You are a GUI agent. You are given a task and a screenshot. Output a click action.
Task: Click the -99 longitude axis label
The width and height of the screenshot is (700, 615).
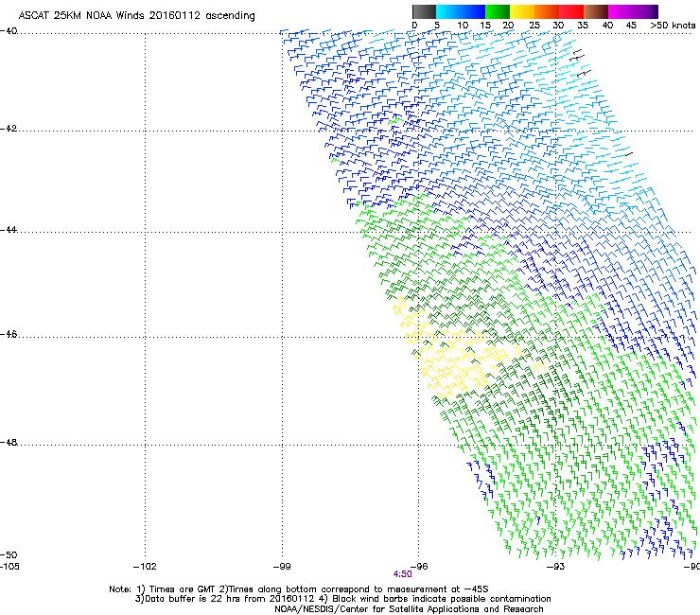point(282,567)
